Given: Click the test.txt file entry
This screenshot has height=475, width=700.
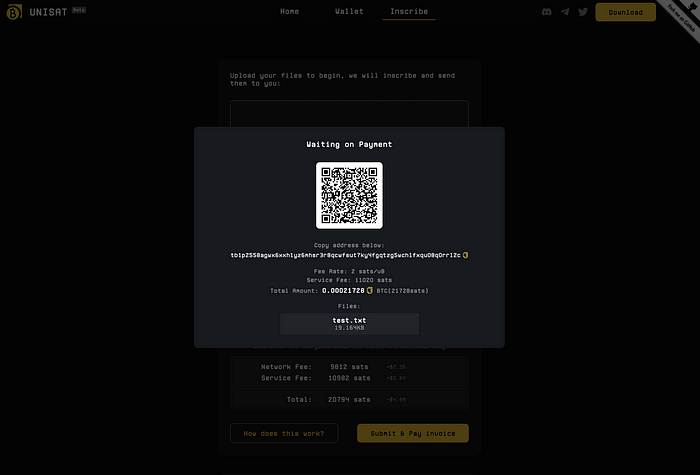Looking at the screenshot, I should click(349, 323).
